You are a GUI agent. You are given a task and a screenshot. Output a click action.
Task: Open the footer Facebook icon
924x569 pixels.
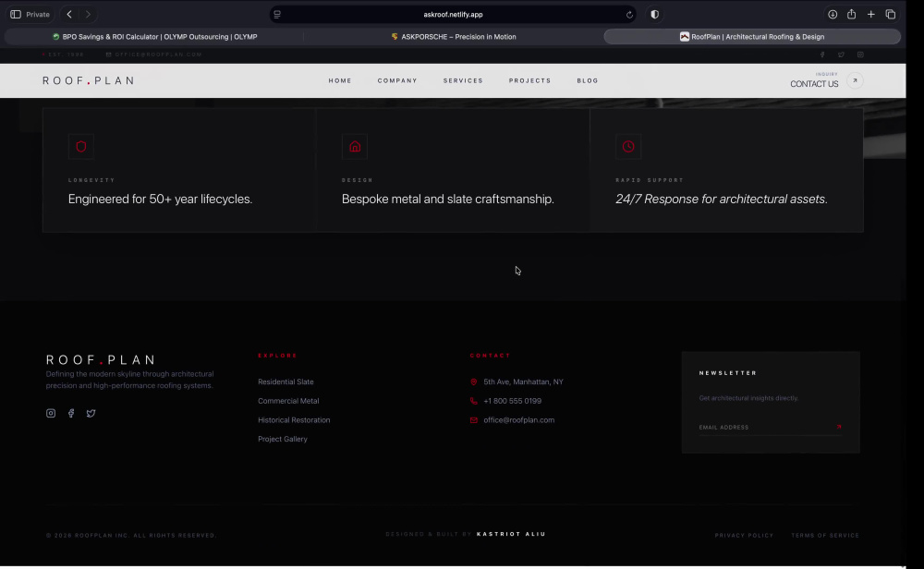(71, 414)
